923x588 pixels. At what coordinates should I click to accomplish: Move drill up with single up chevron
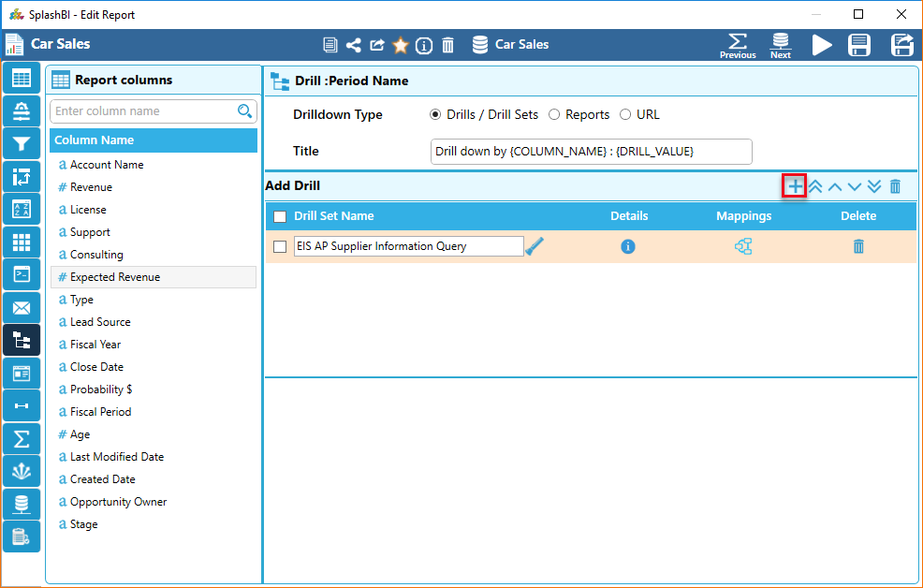pos(835,186)
